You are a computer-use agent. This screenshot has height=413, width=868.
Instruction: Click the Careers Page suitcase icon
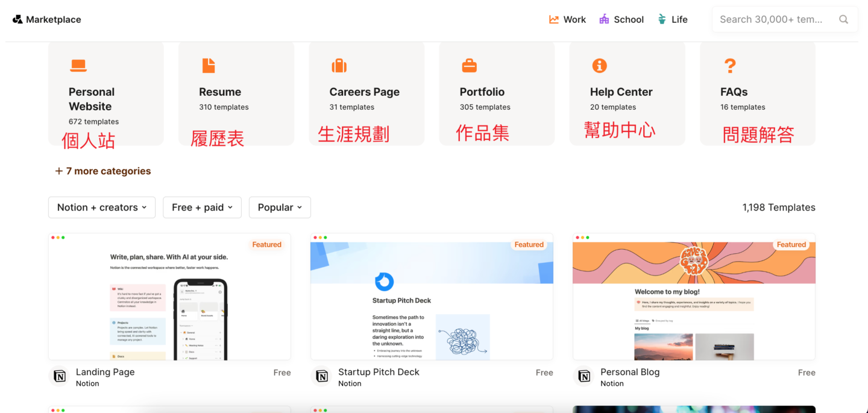(x=339, y=65)
